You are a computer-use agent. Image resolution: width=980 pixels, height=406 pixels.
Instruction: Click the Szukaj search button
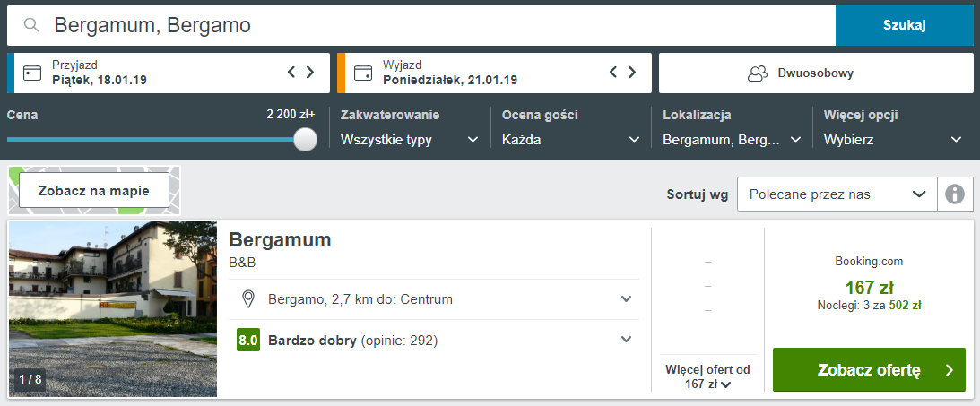click(x=905, y=25)
